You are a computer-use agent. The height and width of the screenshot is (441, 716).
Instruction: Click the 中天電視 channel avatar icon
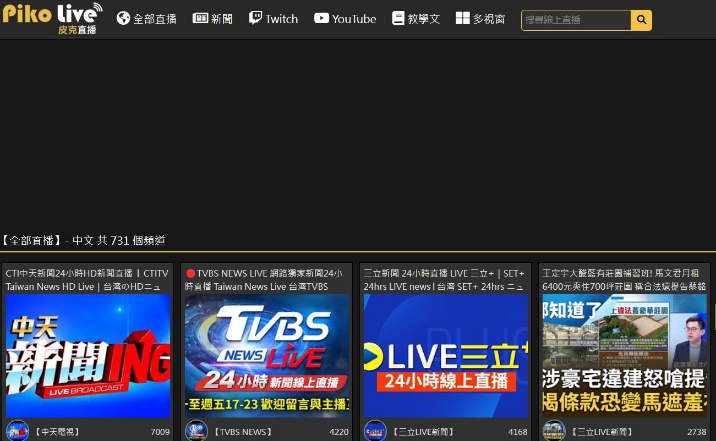point(17,431)
